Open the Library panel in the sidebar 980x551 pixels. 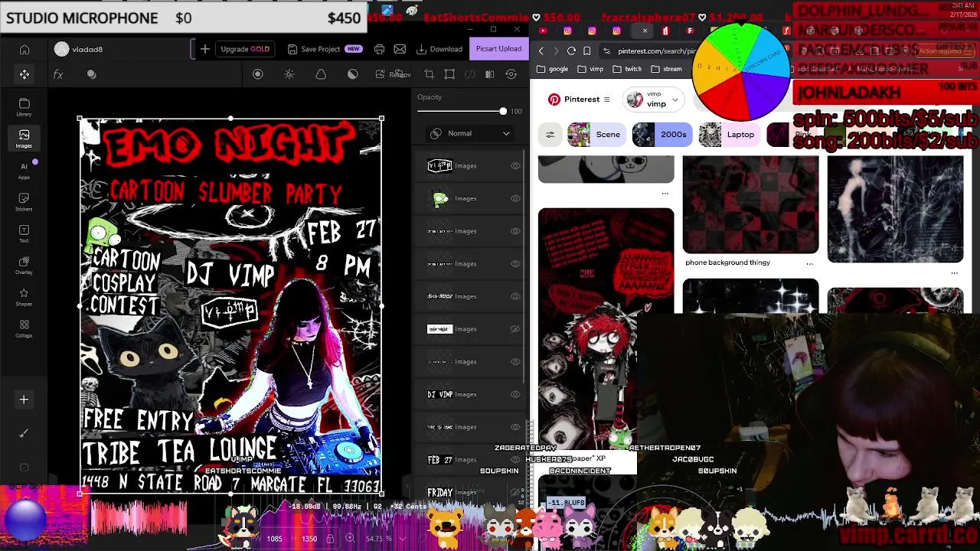tap(24, 107)
